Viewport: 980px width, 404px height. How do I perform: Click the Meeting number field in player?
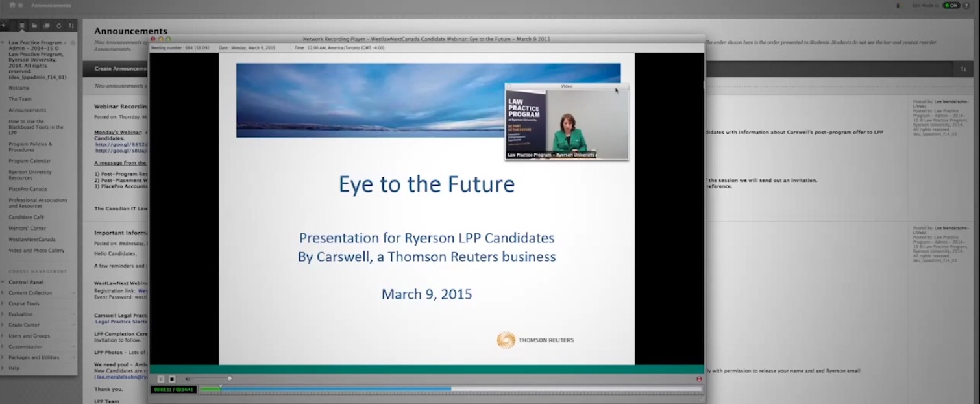pos(180,48)
